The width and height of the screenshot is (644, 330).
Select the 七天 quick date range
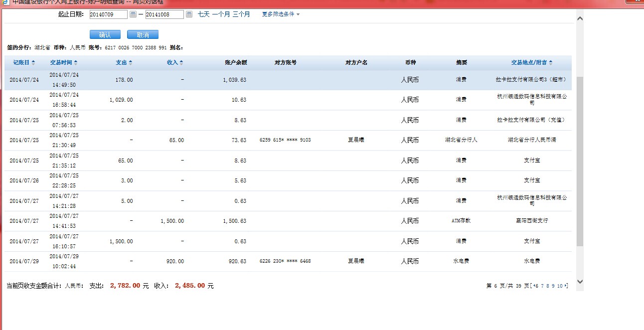click(x=203, y=14)
